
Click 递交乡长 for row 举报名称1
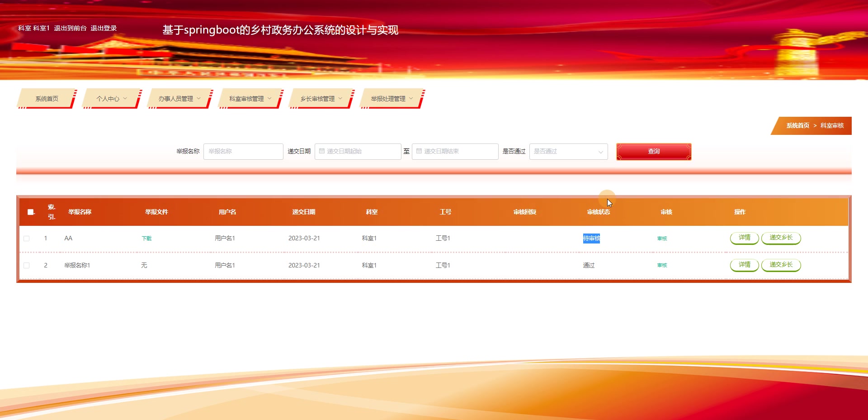click(x=781, y=265)
